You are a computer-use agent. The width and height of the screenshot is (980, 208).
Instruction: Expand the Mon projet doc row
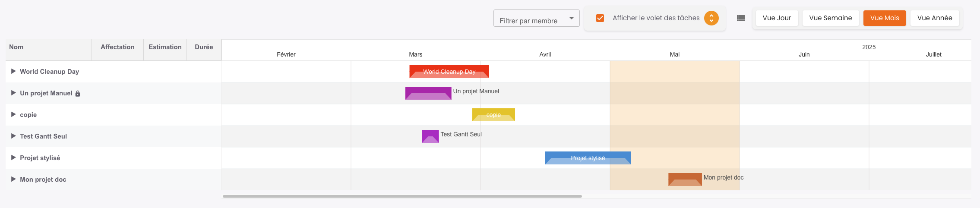[x=13, y=179]
